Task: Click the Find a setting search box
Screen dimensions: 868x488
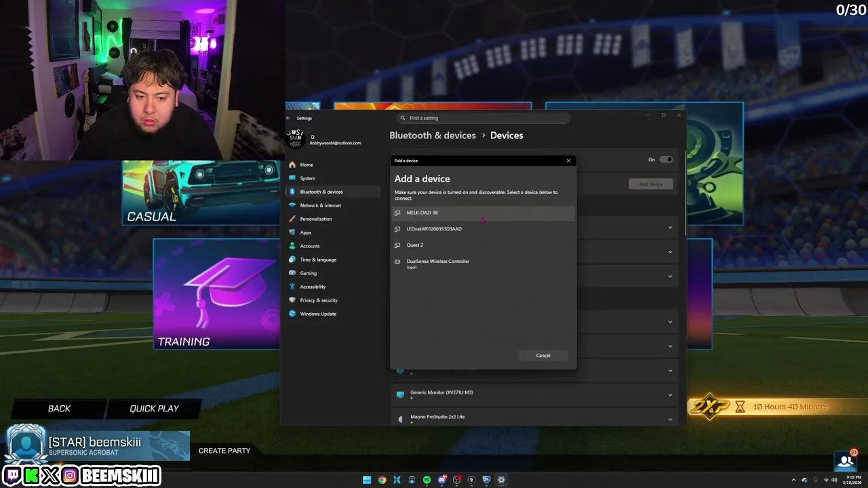Action: (x=484, y=118)
